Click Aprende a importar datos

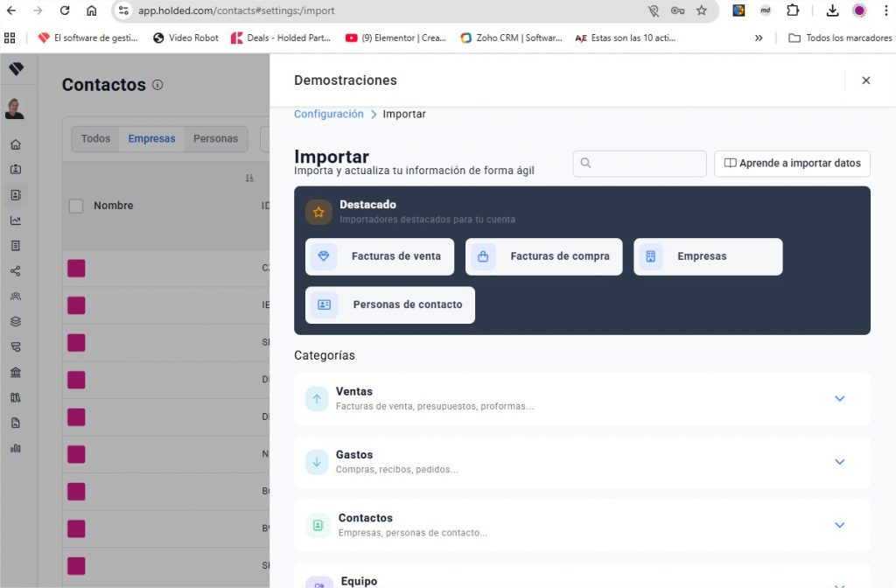point(791,163)
